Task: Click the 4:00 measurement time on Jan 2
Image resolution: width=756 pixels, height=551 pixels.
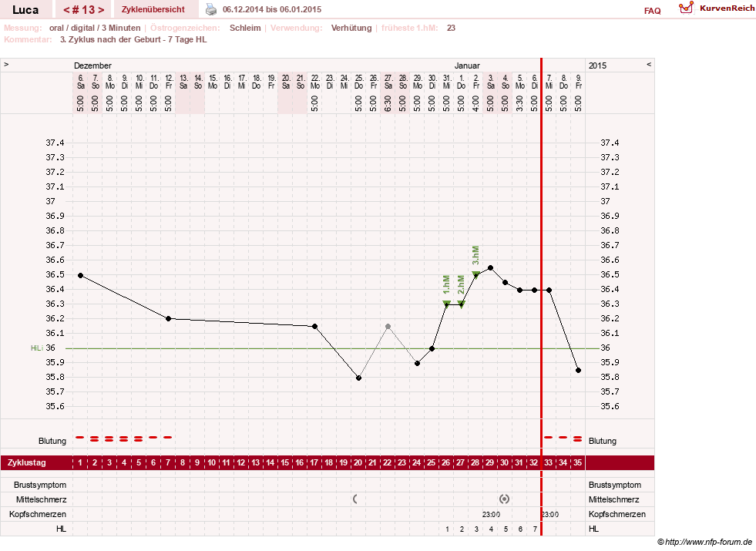Action: pyautogui.click(x=476, y=103)
